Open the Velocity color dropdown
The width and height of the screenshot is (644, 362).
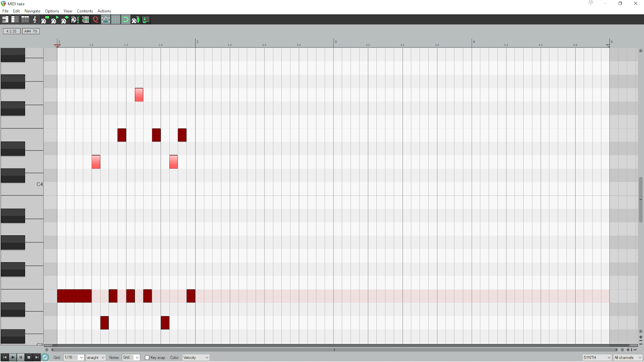click(x=196, y=358)
